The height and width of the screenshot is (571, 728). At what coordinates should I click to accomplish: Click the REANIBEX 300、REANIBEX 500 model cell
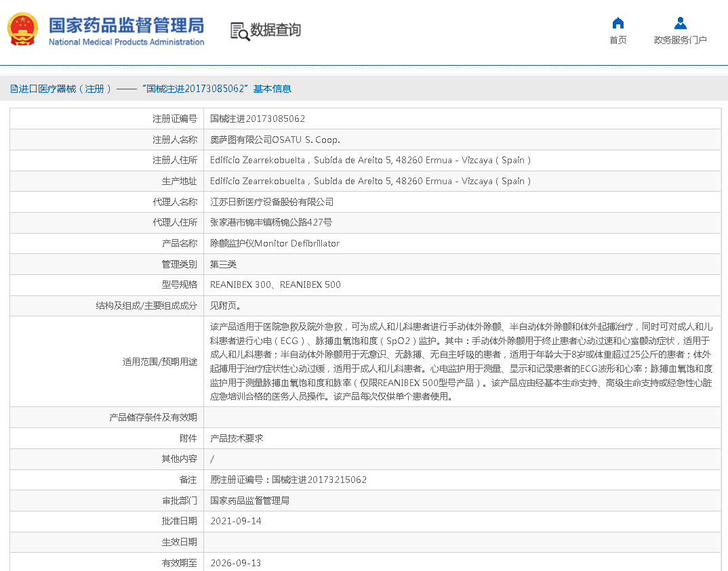click(x=275, y=284)
